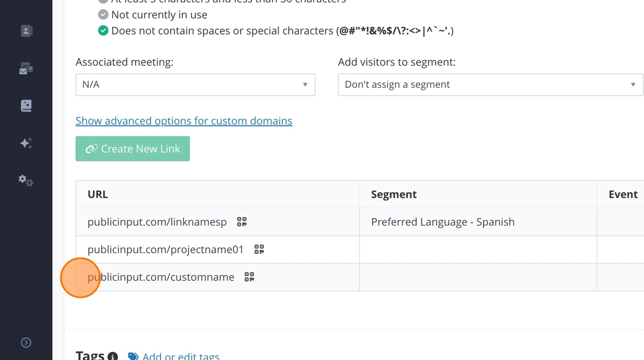
Task: Click the publicinput.com/projectname01 URL
Action: [166, 250]
